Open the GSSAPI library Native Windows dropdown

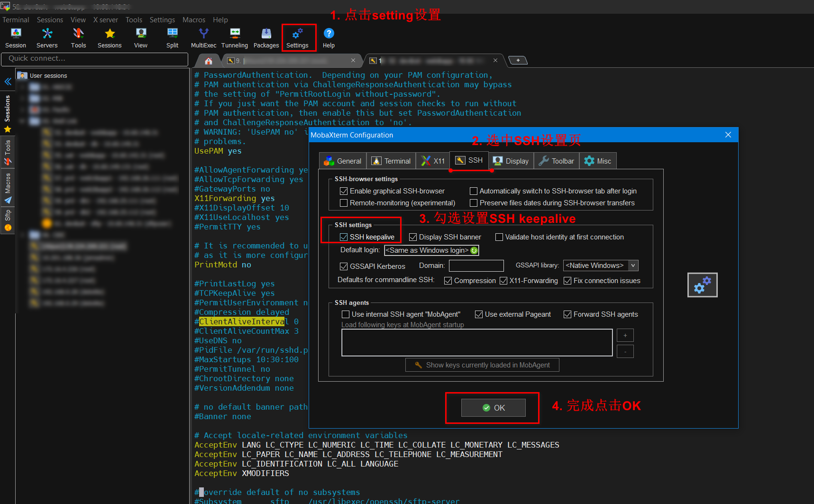[x=601, y=266]
